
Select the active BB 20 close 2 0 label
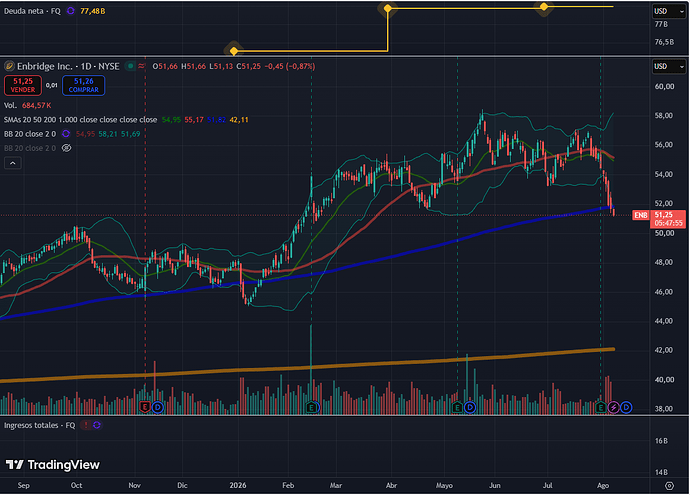30,134
